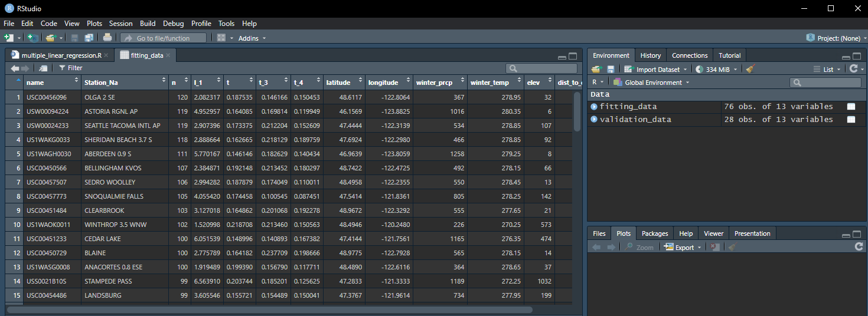The height and width of the screenshot is (316, 868).
Task: Open the Debug menu
Action: click(x=174, y=24)
